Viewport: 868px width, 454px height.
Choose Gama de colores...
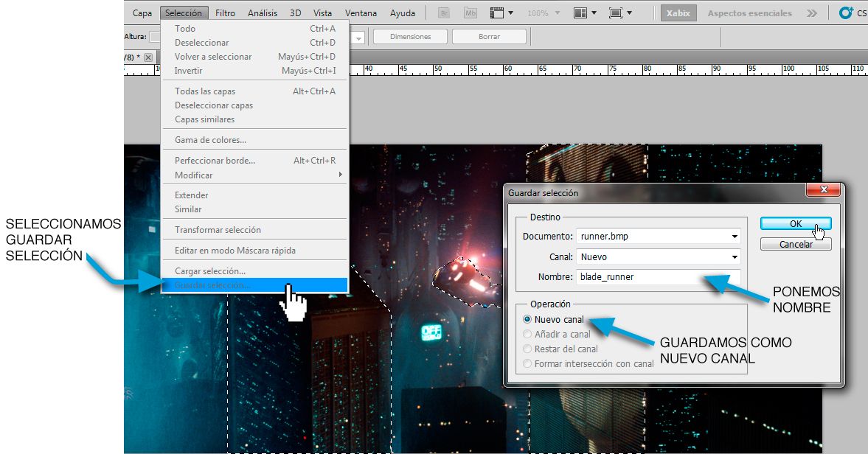click(x=254, y=140)
